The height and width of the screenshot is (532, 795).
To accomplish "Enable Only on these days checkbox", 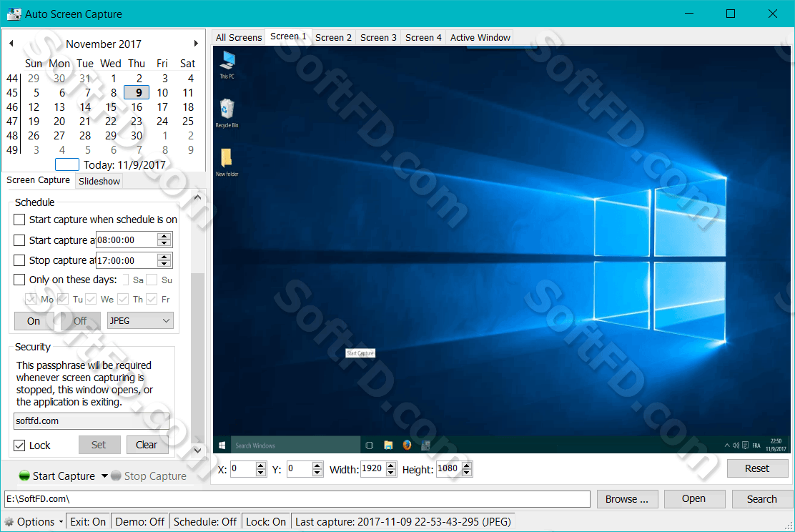I will pyautogui.click(x=19, y=280).
